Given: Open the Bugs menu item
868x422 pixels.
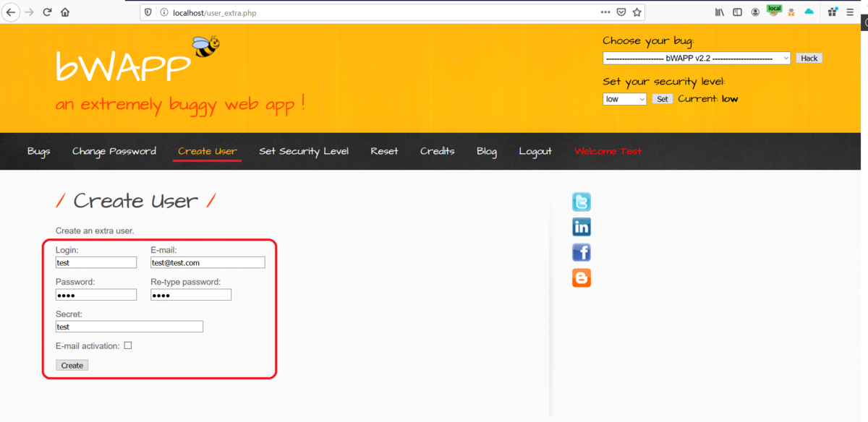Looking at the screenshot, I should (39, 151).
